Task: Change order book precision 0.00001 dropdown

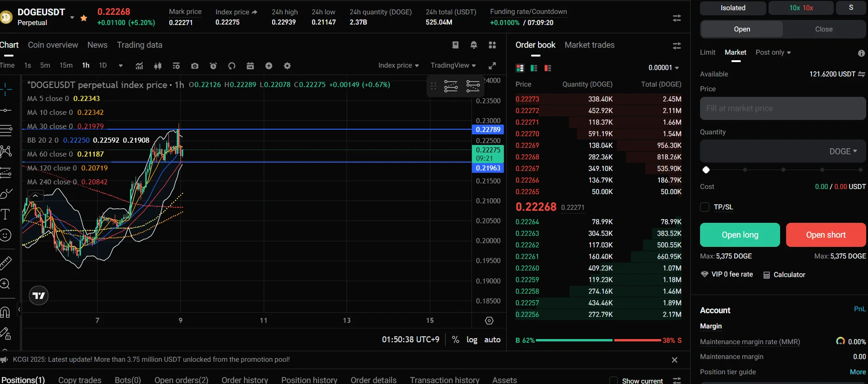Action: tap(663, 68)
